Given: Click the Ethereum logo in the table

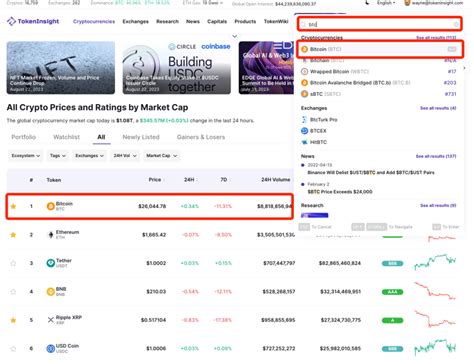Looking at the screenshot, I should 51,235.
